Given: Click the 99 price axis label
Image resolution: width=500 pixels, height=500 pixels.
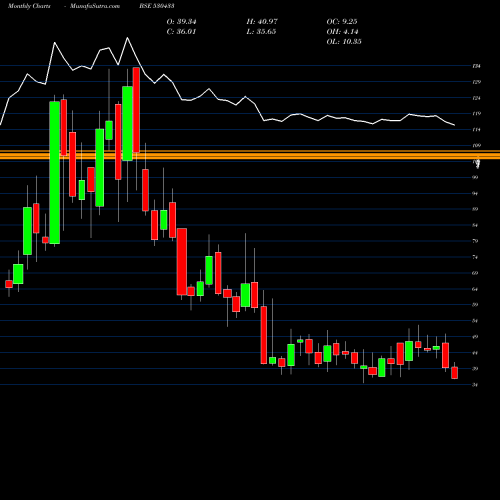Looking at the screenshot, I should tap(476, 177).
